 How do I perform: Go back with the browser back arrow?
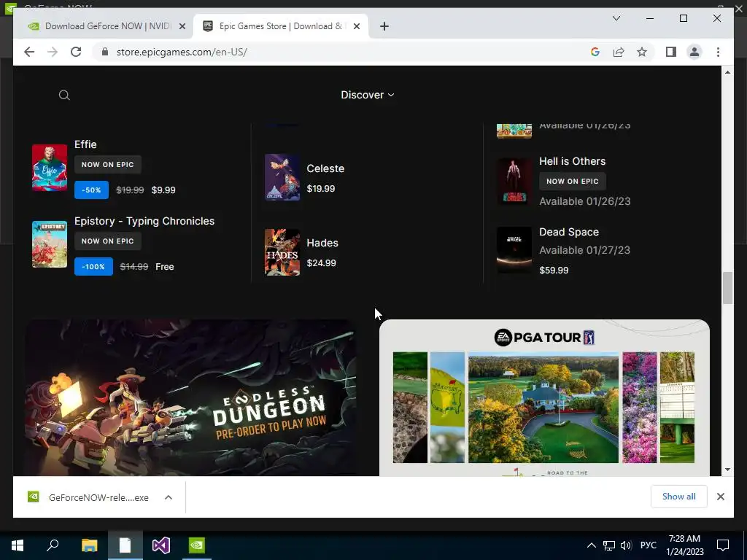[x=29, y=52]
